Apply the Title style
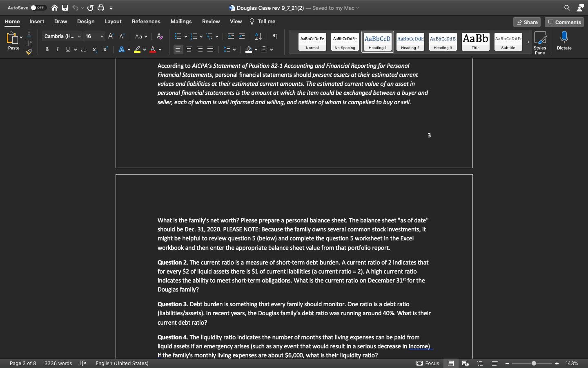The image size is (588, 368). coord(476,42)
